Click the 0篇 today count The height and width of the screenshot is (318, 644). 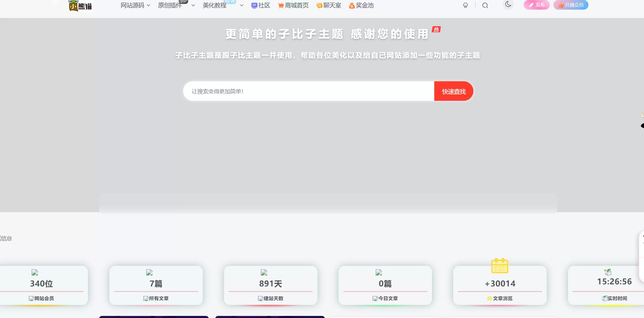click(385, 284)
